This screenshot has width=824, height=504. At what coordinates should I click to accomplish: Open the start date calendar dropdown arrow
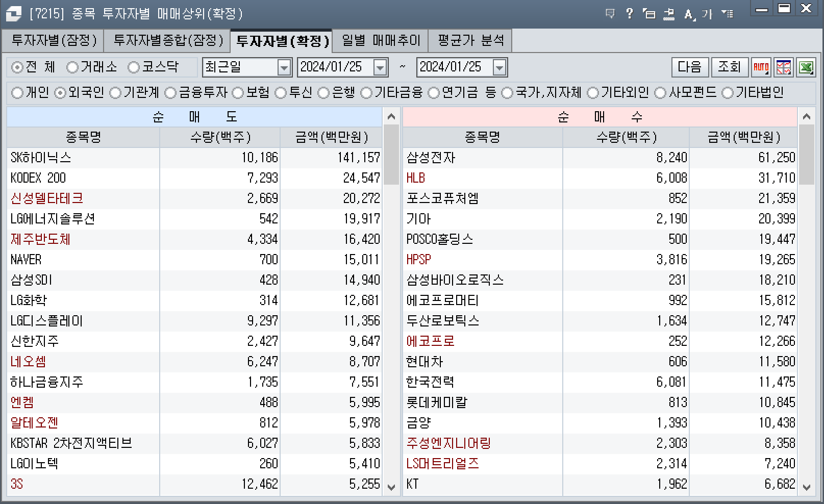click(380, 67)
